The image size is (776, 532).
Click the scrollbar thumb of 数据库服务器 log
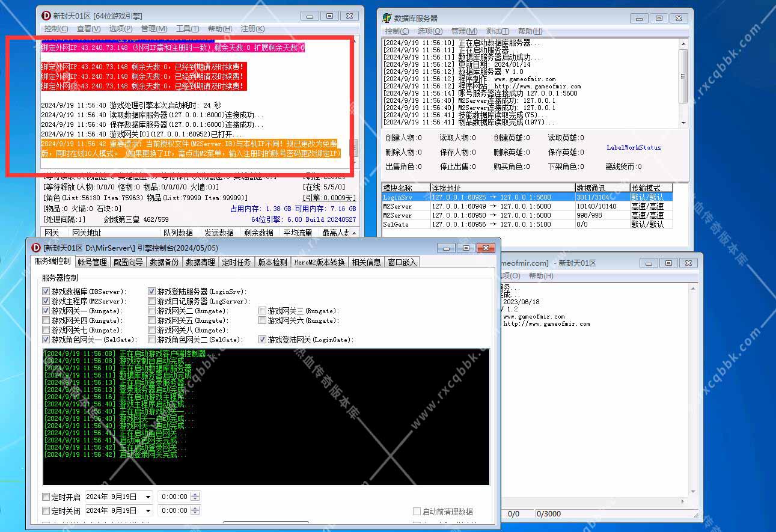(683, 75)
